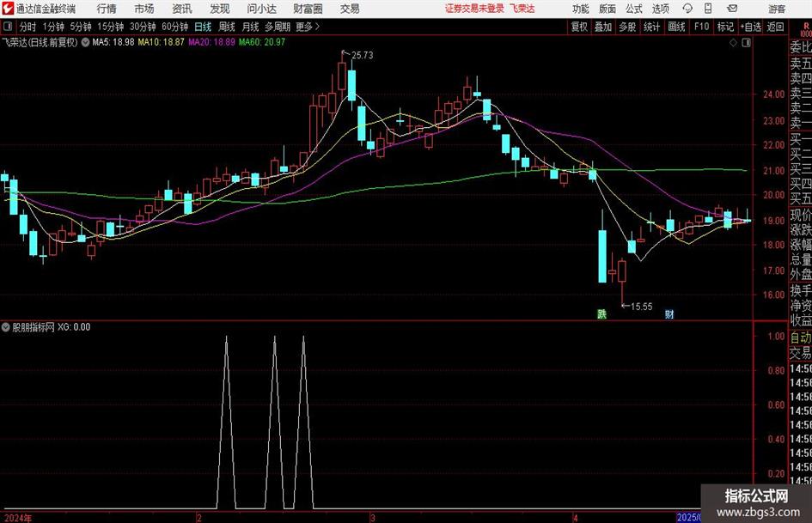Open the 功能 menu
The width and height of the screenshot is (812, 523).
point(581,9)
